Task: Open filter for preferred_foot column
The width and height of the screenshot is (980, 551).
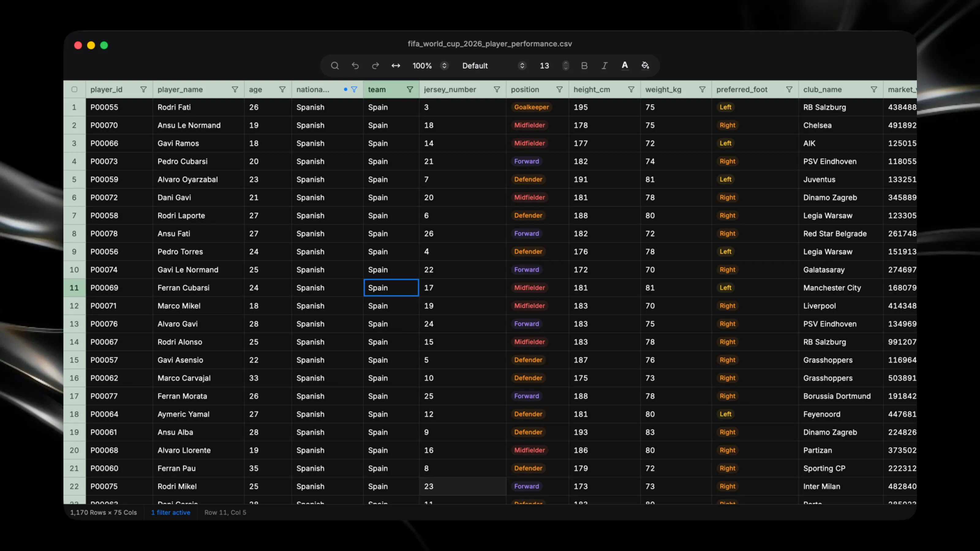Action: pos(790,89)
